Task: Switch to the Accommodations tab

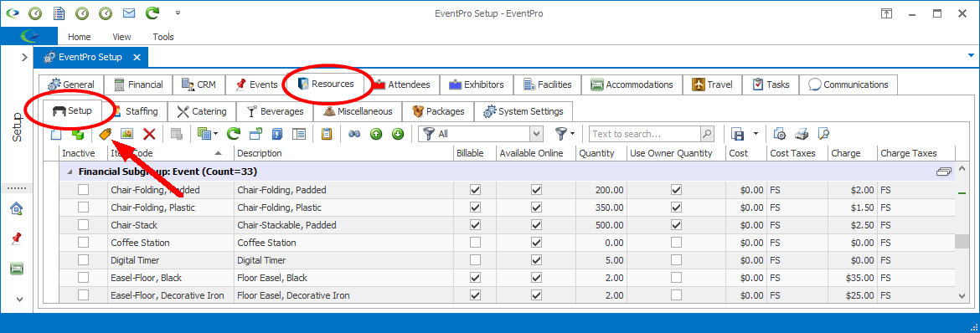Action: 632,85
